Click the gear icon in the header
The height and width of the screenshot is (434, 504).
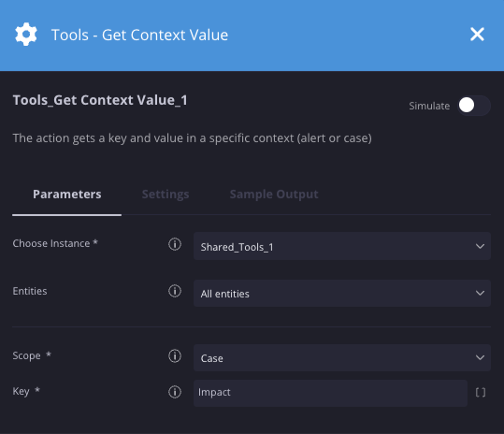[26, 35]
